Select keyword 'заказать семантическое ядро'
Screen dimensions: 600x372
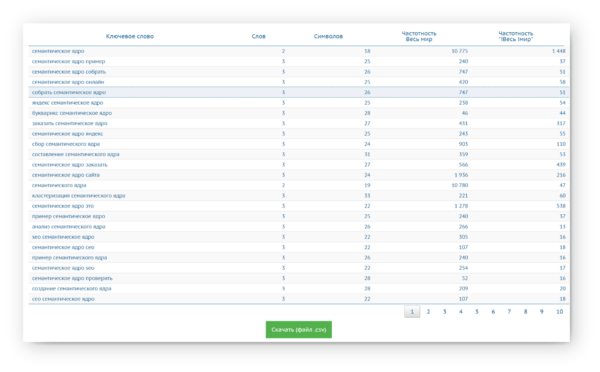click(x=69, y=123)
